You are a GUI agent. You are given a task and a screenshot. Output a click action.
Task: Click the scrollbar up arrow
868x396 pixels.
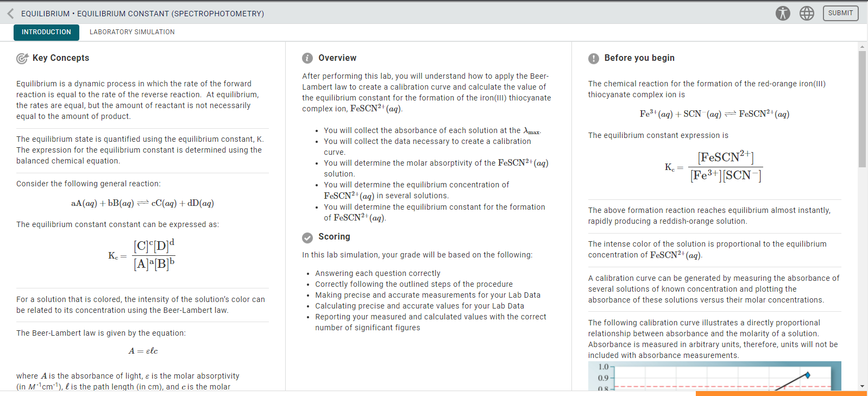coord(862,47)
